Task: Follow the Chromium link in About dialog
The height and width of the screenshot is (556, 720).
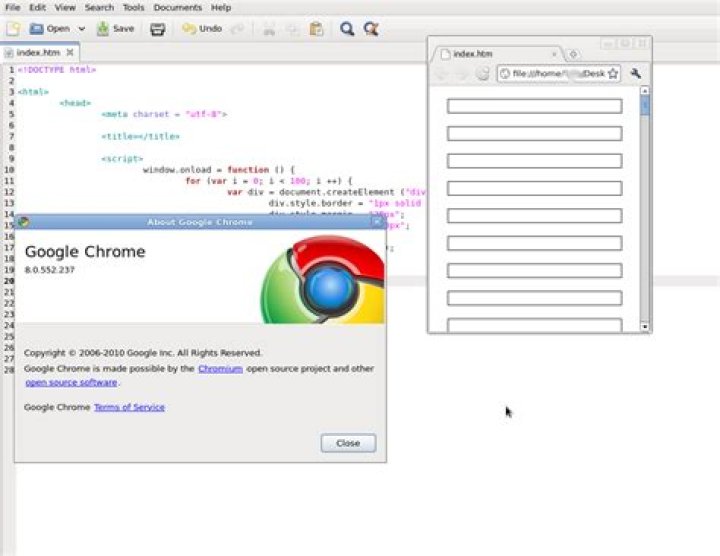Action: [x=220, y=369]
